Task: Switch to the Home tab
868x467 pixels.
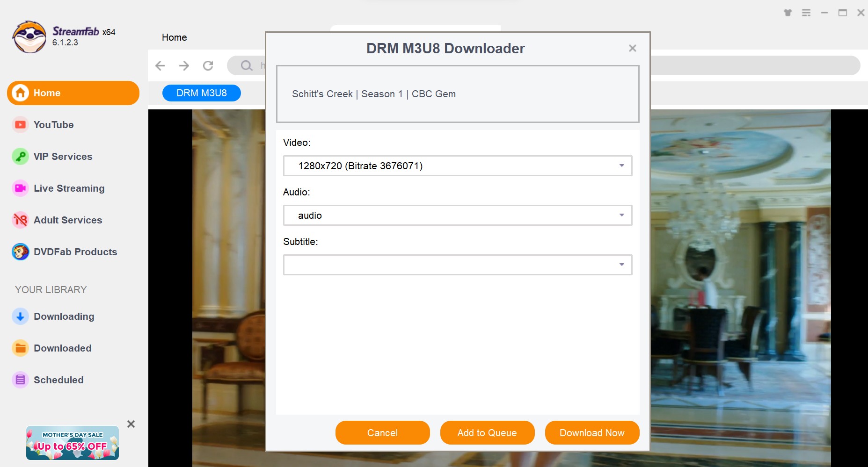Action: 175,37
